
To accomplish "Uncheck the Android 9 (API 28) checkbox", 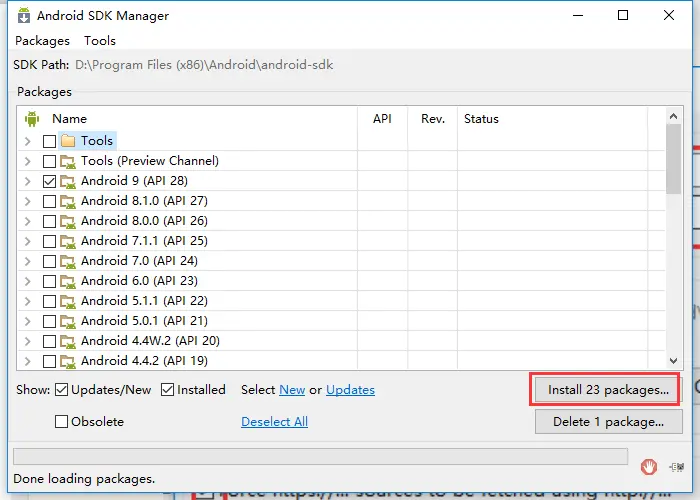I will click(x=49, y=181).
